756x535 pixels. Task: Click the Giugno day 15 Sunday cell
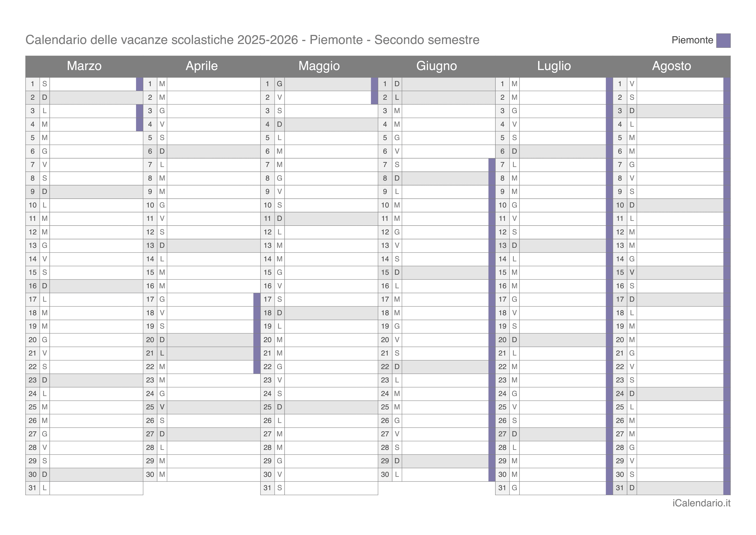tap(436, 272)
